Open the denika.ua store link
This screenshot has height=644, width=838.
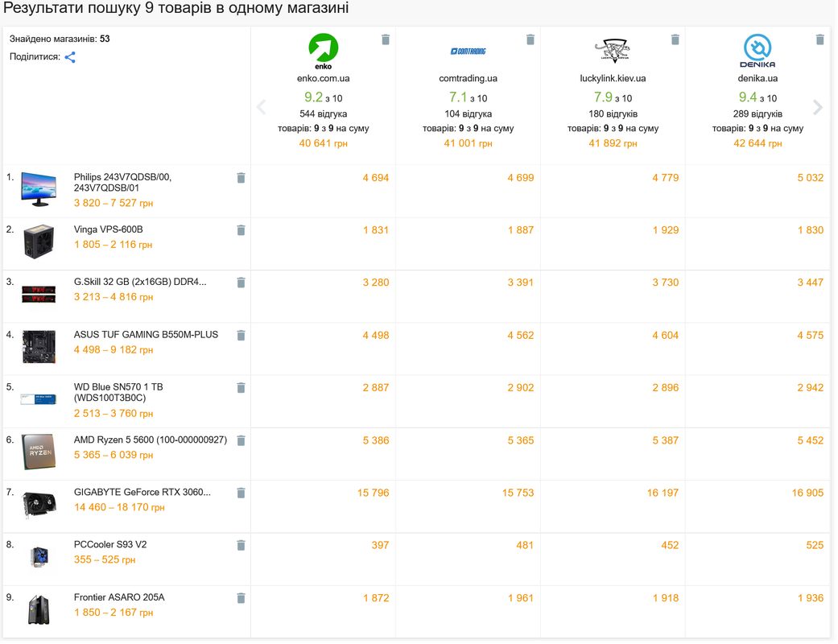point(758,79)
